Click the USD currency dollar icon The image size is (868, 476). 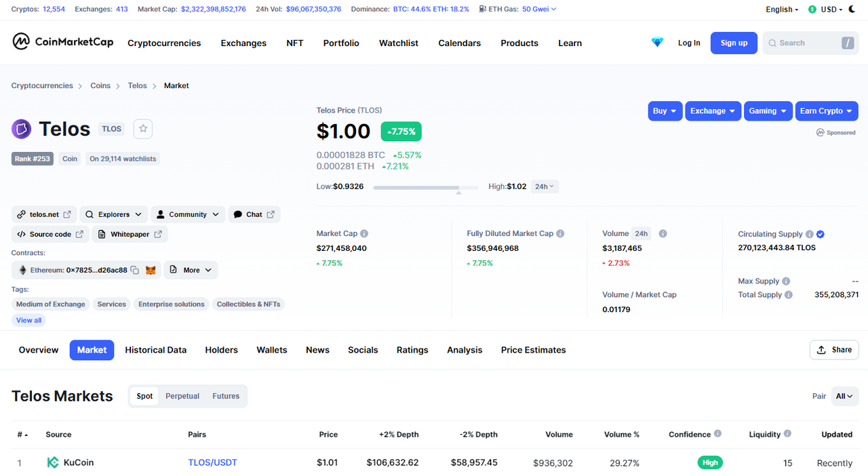(812, 9)
